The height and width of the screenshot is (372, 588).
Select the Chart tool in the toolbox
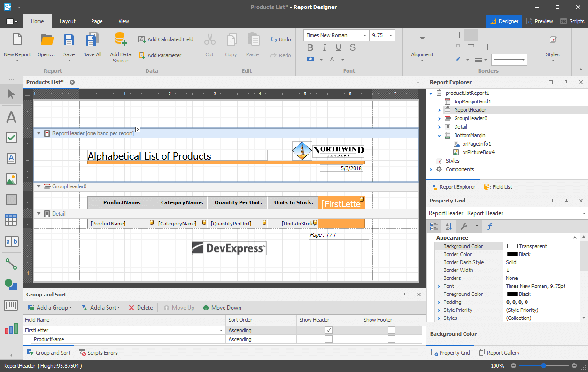(x=11, y=329)
